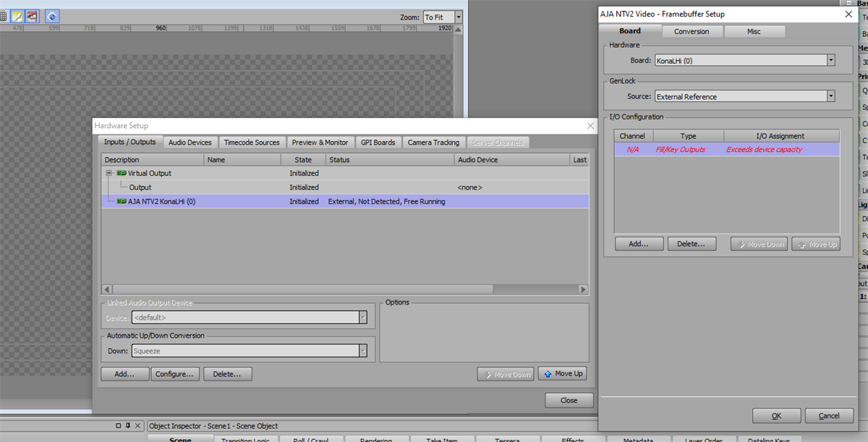868x442 pixels.
Task: Click Move Up in the I/O Configuration section
Action: pyautogui.click(x=816, y=245)
